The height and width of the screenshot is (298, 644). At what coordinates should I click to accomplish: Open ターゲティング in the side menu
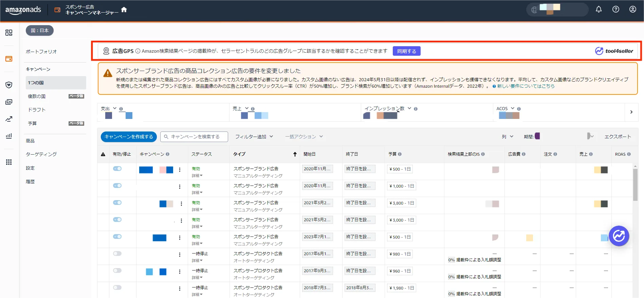point(41,154)
